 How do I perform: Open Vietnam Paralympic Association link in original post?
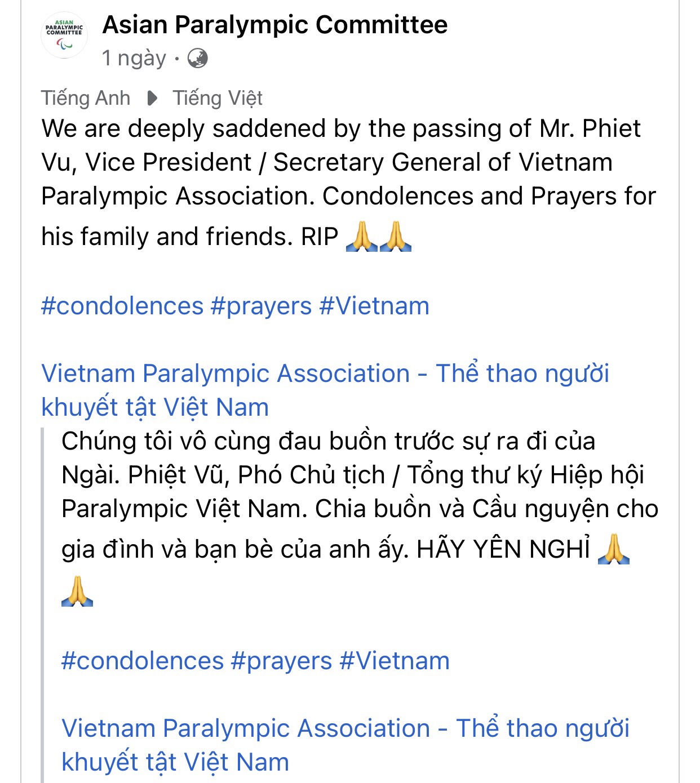(325, 390)
